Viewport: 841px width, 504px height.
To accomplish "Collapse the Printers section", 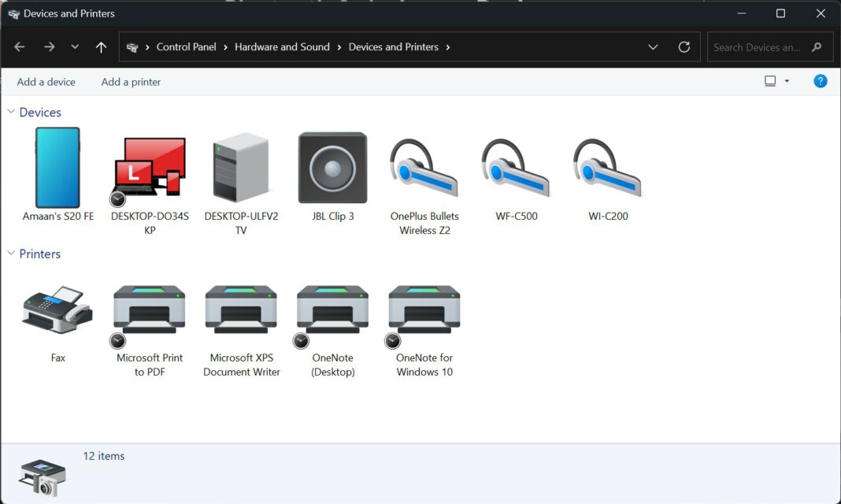I will 10,254.
